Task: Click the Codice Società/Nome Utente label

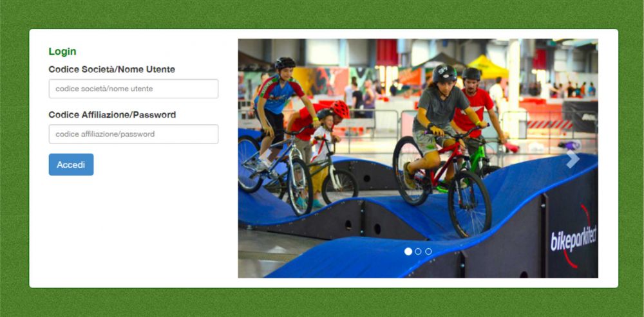Action: (x=111, y=69)
